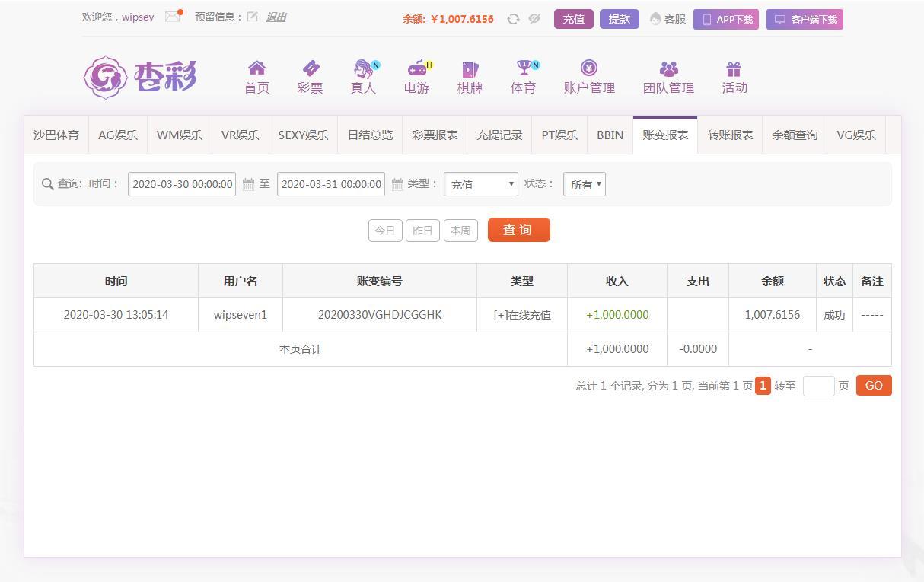Click the date 2020-03-30 13:05:14 cell
The width and height of the screenshot is (924, 582).
116,315
